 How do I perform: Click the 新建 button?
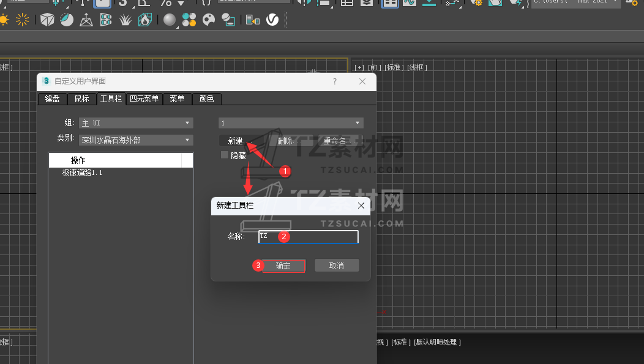click(241, 141)
